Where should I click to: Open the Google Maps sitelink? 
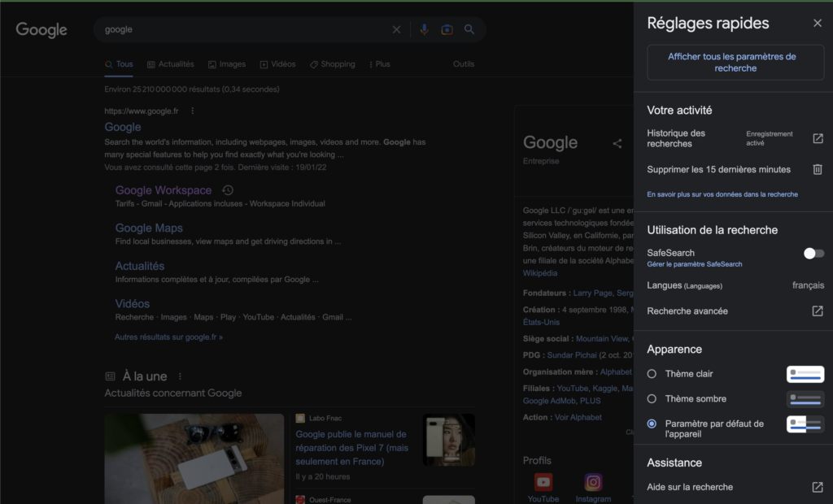149,228
